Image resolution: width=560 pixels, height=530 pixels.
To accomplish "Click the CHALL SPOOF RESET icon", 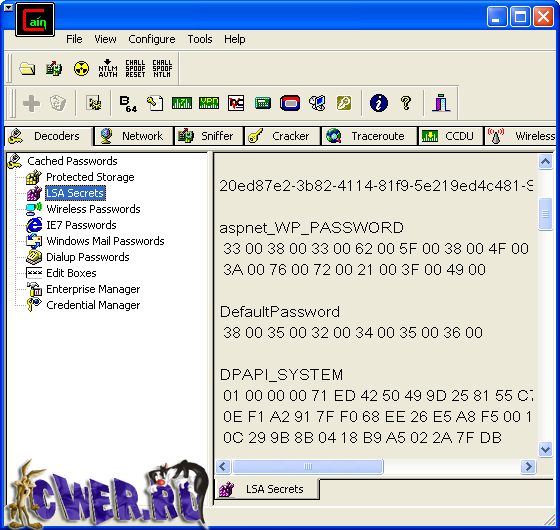I will [135, 68].
